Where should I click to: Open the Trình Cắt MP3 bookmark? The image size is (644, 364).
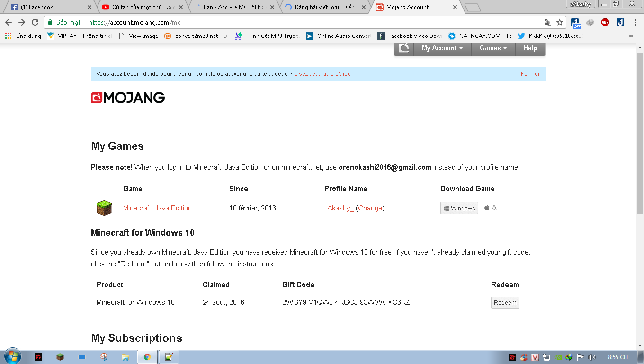pos(267,36)
